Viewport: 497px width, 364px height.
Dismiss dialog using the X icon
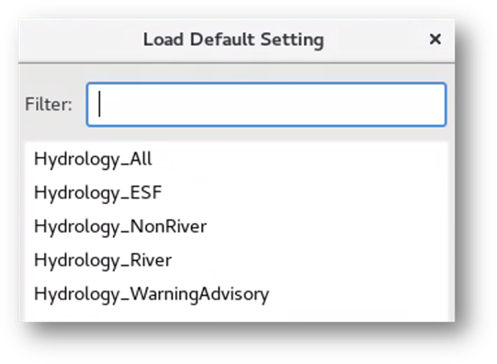pos(435,39)
